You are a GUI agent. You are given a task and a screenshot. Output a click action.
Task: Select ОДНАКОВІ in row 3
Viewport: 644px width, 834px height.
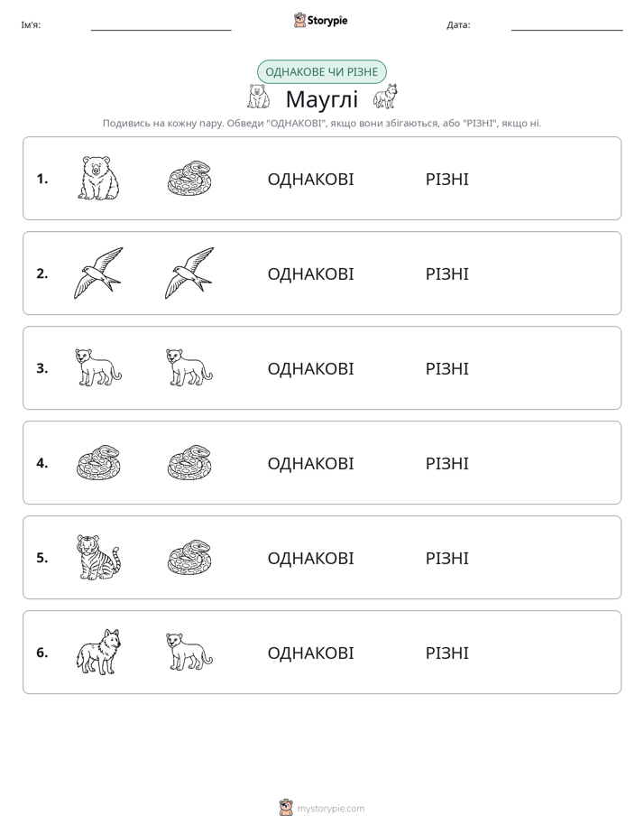[x=310, y=368]
